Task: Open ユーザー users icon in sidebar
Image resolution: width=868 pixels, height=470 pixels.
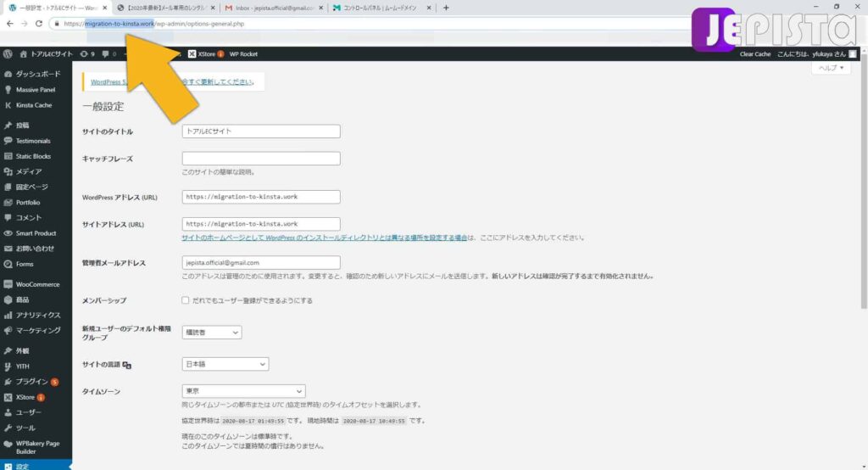Action: [8, 412]
